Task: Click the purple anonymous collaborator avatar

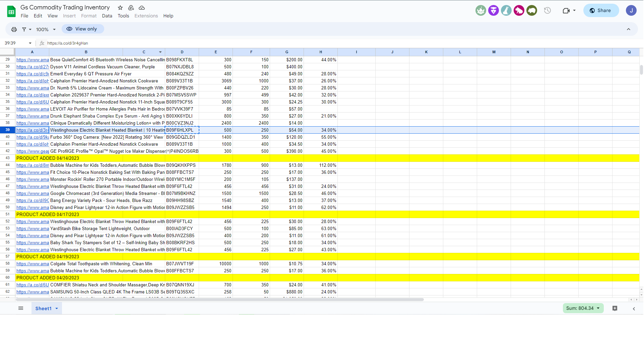Action: point(494,10)
